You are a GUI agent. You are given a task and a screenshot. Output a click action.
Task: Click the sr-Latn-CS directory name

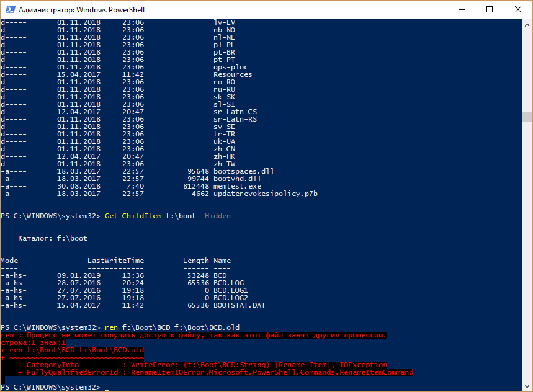point(235,112)
